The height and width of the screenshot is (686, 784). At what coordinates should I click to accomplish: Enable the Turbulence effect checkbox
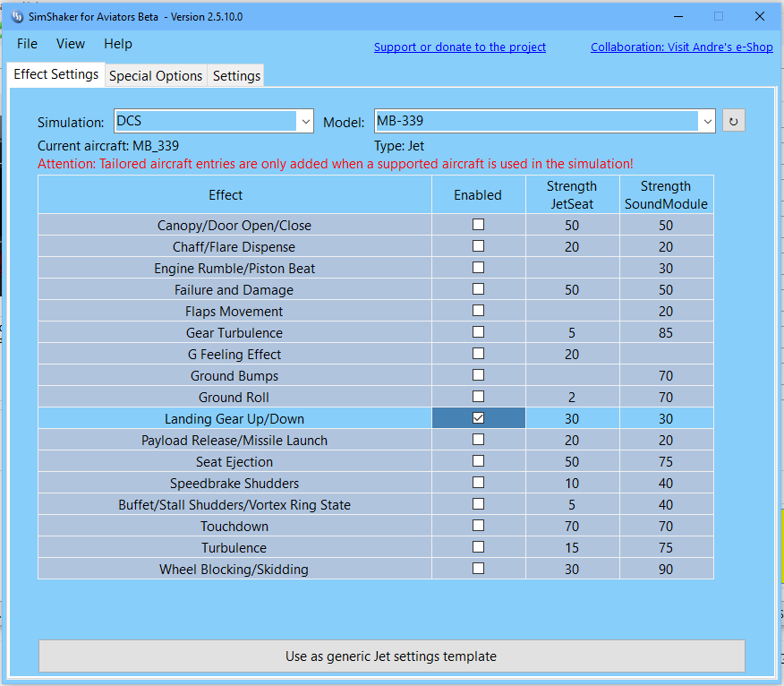pos(478,547)
